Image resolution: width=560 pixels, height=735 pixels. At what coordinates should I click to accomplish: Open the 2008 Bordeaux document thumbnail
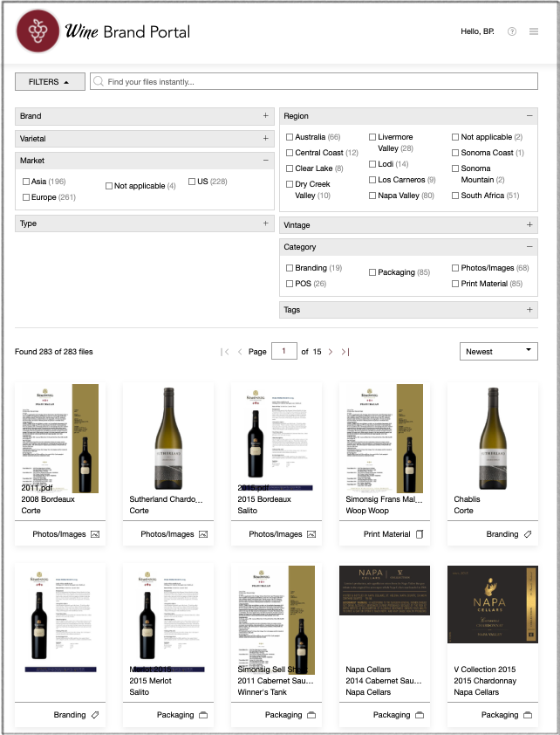pyautogui.click(x=60, y=438)
